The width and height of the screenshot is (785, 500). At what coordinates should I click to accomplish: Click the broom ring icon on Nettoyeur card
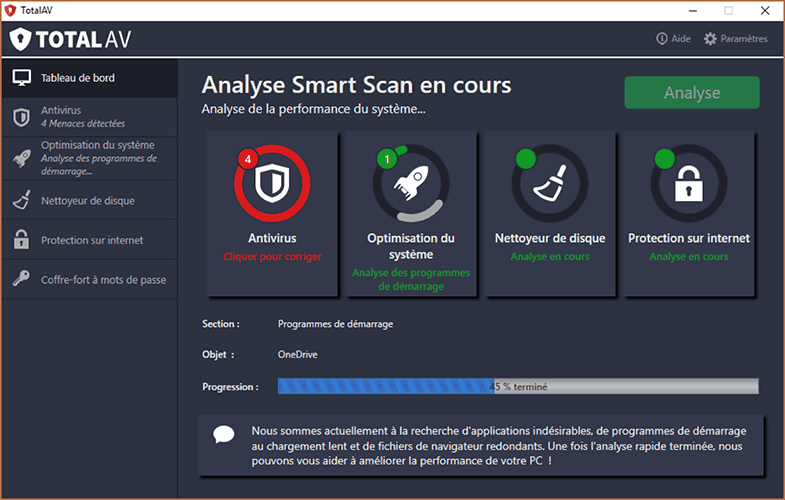point(550,183)
